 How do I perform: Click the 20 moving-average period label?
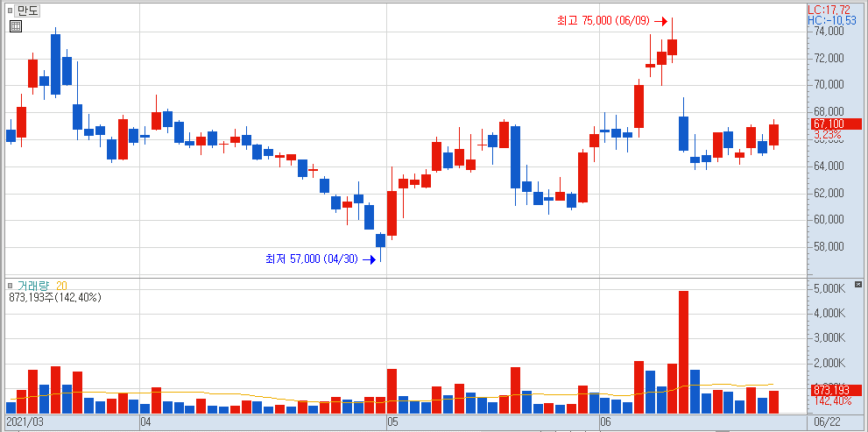click(61, 286)
